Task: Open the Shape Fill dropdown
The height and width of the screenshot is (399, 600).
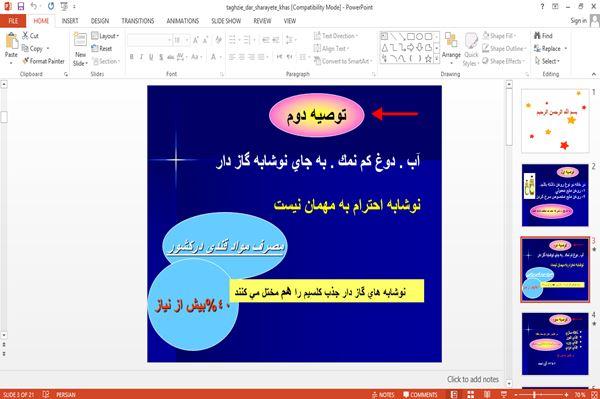Action: point(499,36)
